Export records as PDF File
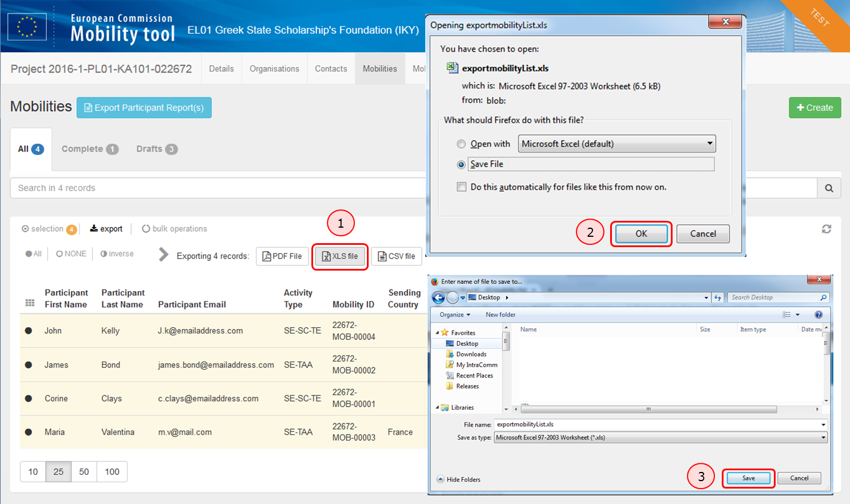850x504 pixels. pos(282,256)
